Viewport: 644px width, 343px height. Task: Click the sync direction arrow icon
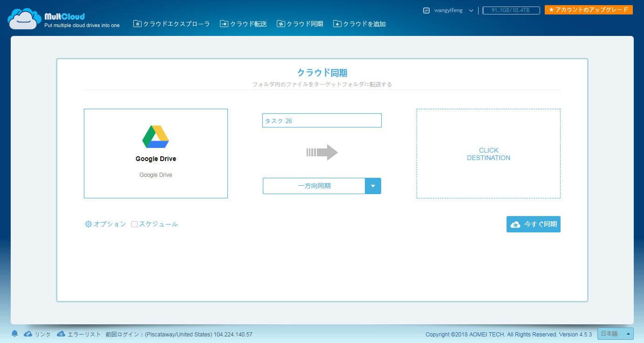pos(322,152)
